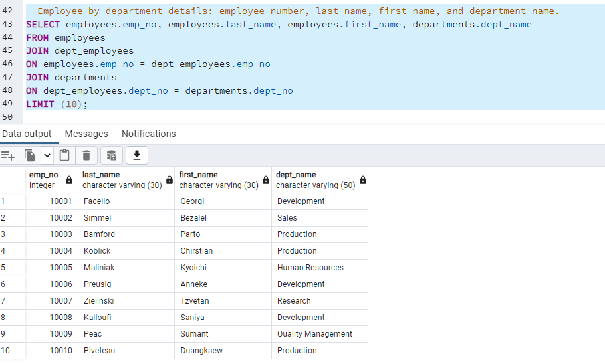Click lock icon in dept_name column header

[x=363, y=180]
